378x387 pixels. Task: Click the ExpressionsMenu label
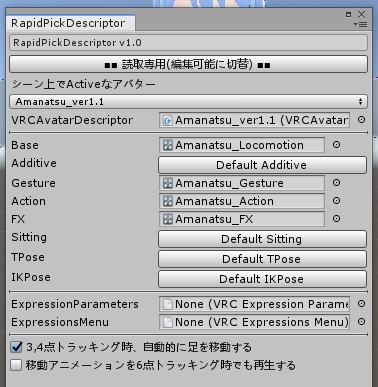coord(60,322)
